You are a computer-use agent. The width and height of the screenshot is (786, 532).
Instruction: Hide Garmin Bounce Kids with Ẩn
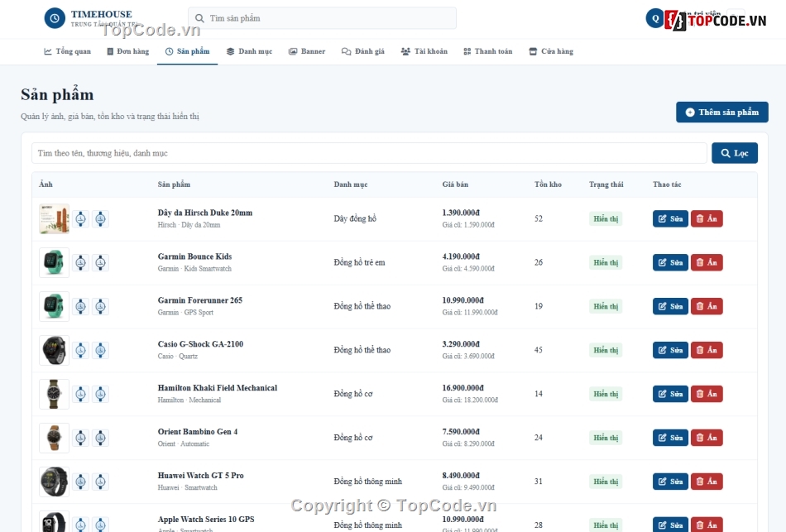coord(707,262)
